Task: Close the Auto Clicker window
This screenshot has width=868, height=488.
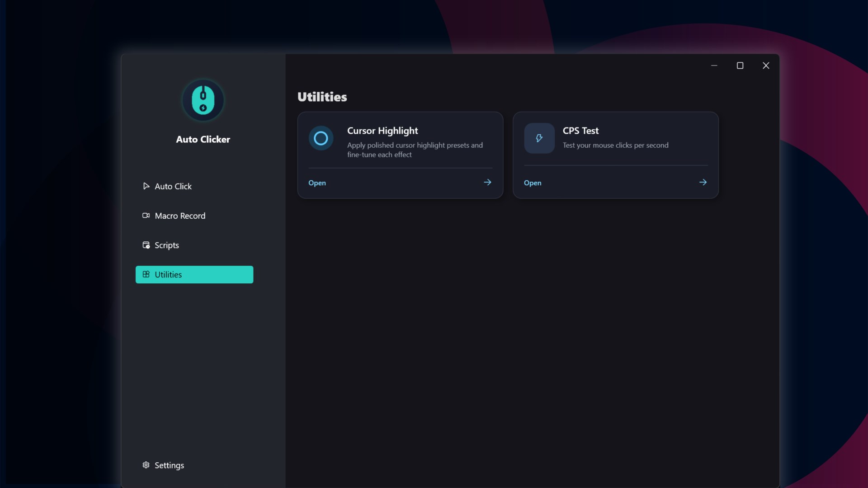Action: 766,66
